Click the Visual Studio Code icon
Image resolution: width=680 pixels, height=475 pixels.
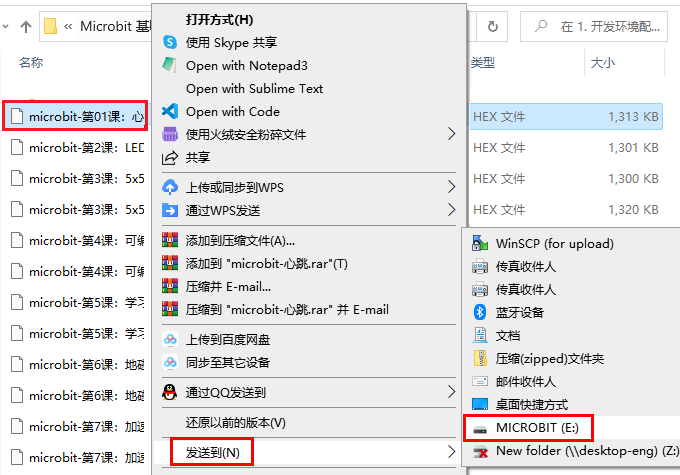(x=170, y=111)
